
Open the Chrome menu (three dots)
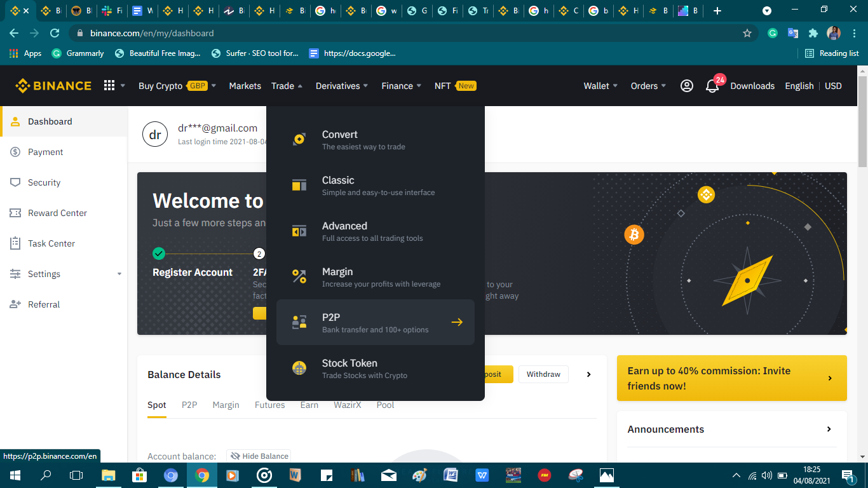tap(854, 33)
